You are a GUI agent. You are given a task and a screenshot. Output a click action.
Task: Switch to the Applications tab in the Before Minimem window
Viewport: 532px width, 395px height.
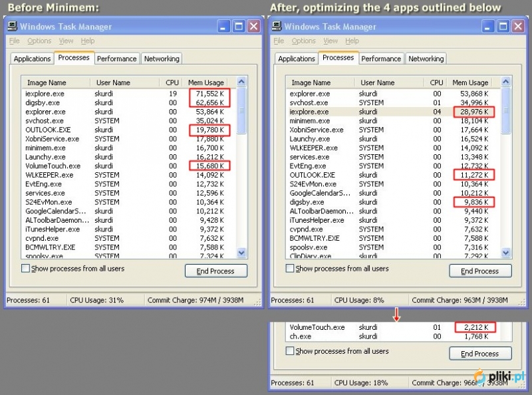pos(32,59)
